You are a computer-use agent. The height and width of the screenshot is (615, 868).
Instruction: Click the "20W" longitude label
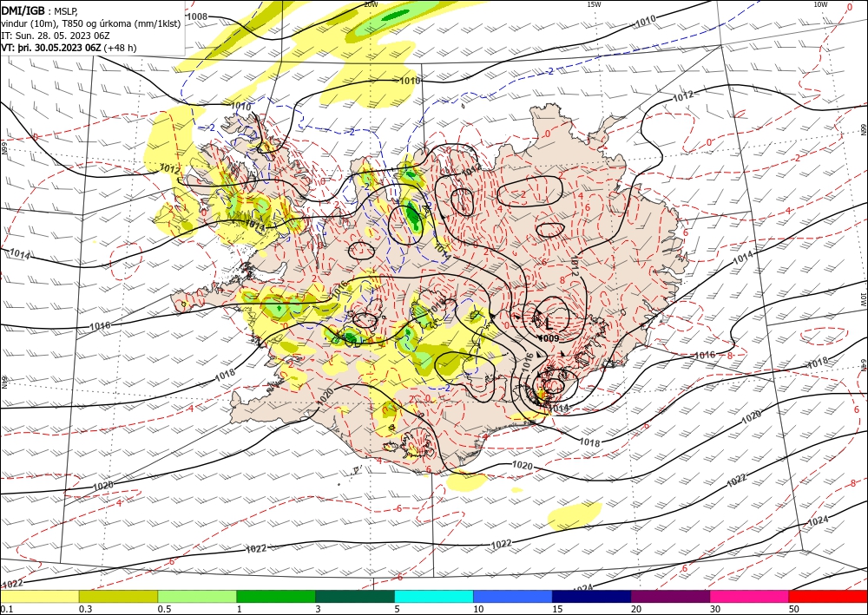click(x=371, y=4)
